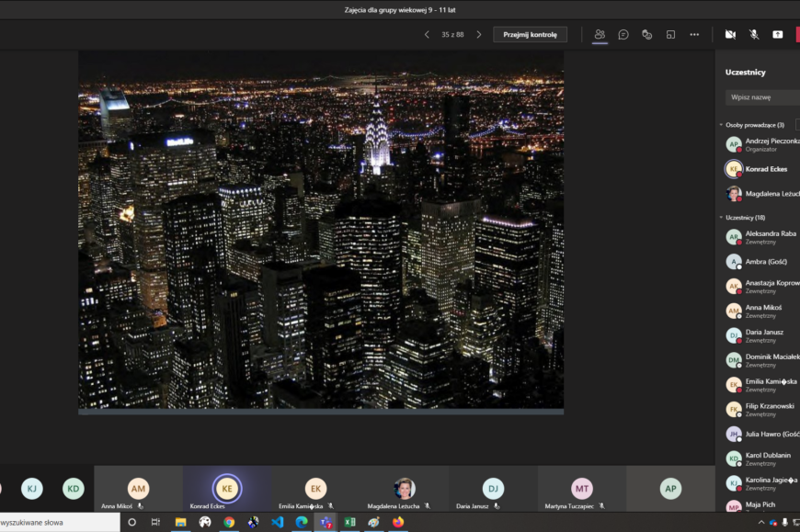Toggle the participants panel icon
800x532 pixels.
coord(600,35)
